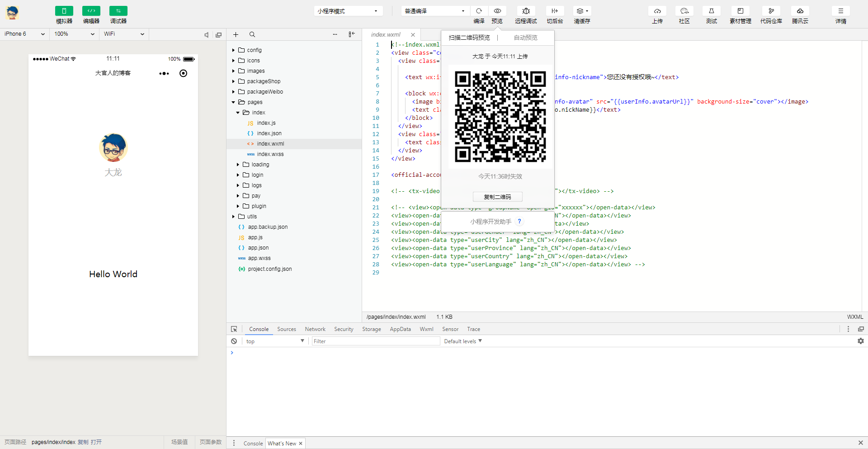Viewport: 868px width, 449px height.
Task: Click the console Filter input field
Action: 376,341
